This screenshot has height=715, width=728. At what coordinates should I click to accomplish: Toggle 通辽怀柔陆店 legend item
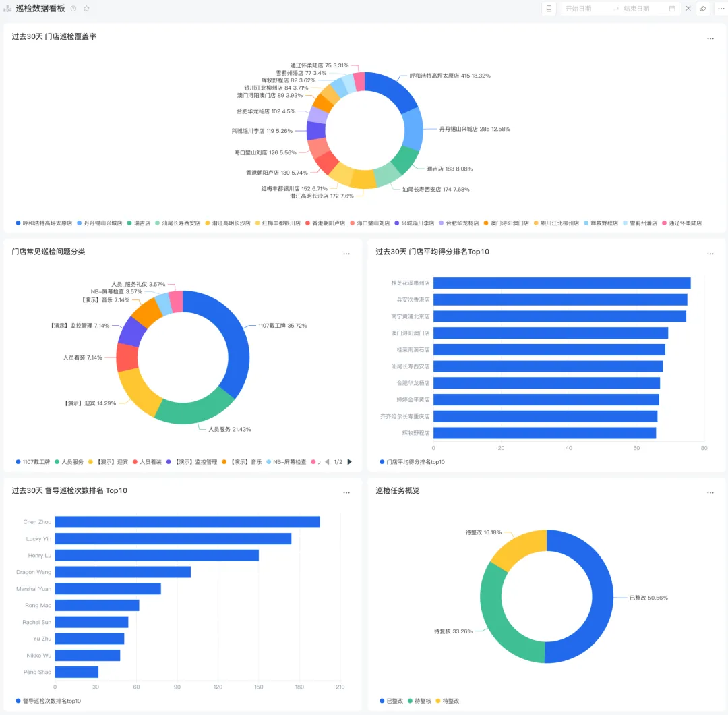point(682,223)
